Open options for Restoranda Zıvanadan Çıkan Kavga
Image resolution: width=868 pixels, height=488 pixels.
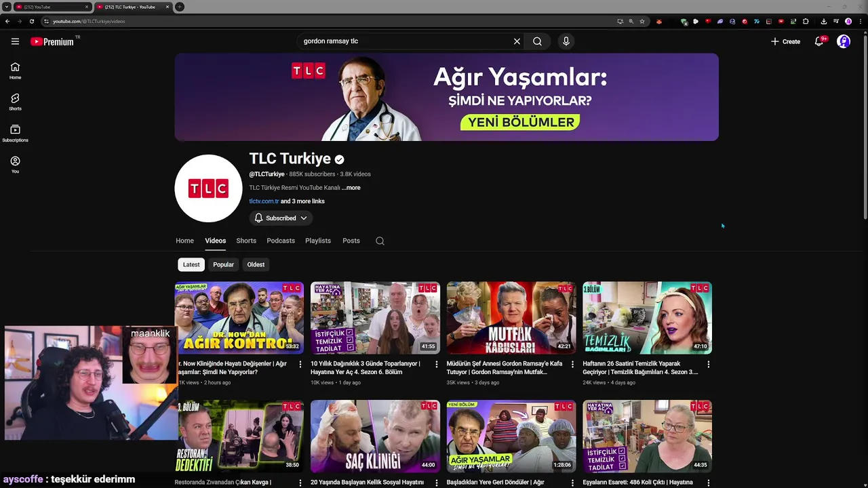point(300,483)
